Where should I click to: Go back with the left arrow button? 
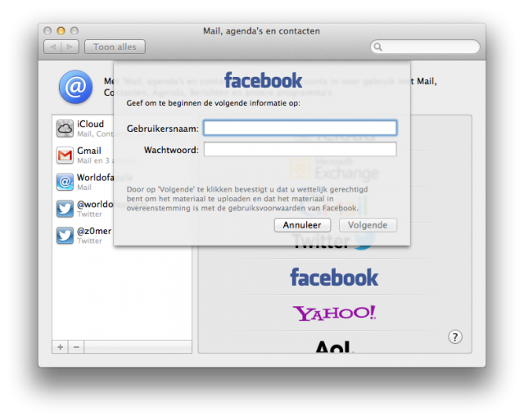52,47
